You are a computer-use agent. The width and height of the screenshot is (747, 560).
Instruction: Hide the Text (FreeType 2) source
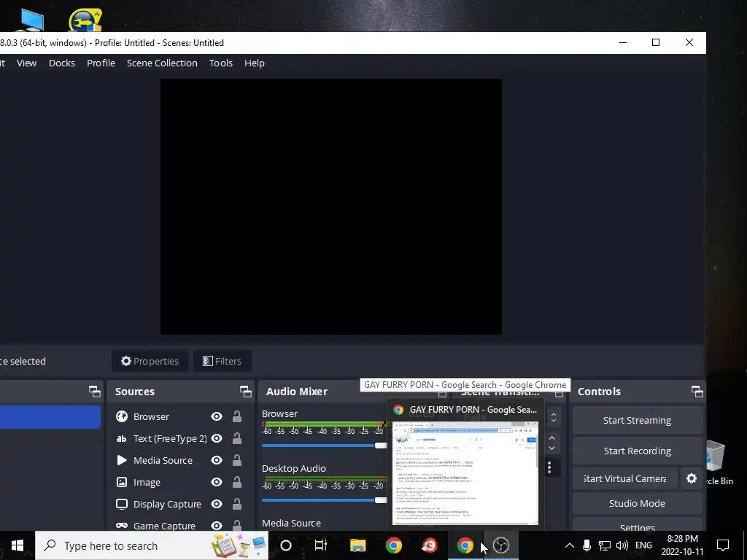coord(217,438)
